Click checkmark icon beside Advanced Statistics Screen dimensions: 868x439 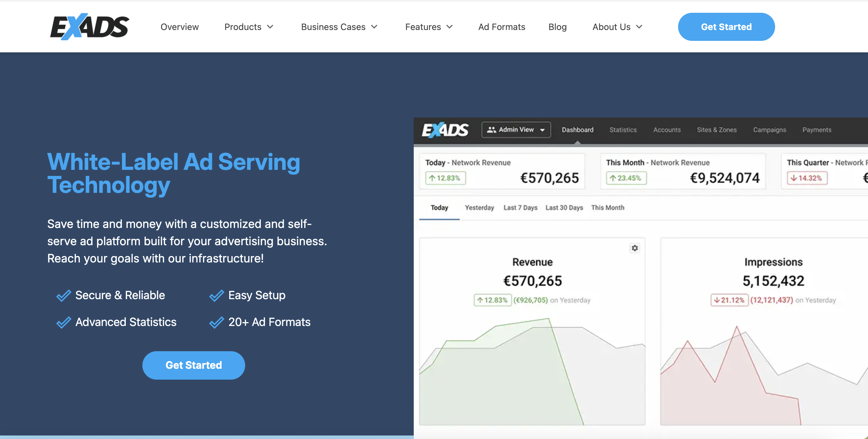pos(64,322)
